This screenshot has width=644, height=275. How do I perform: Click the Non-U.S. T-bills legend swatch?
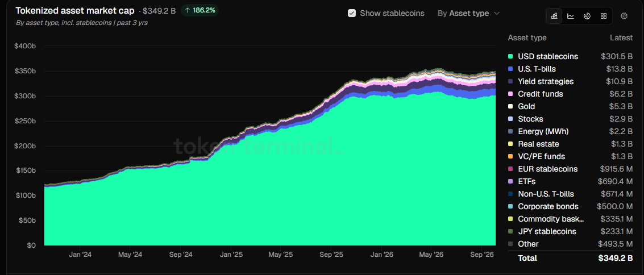click(x=510, y=194)
